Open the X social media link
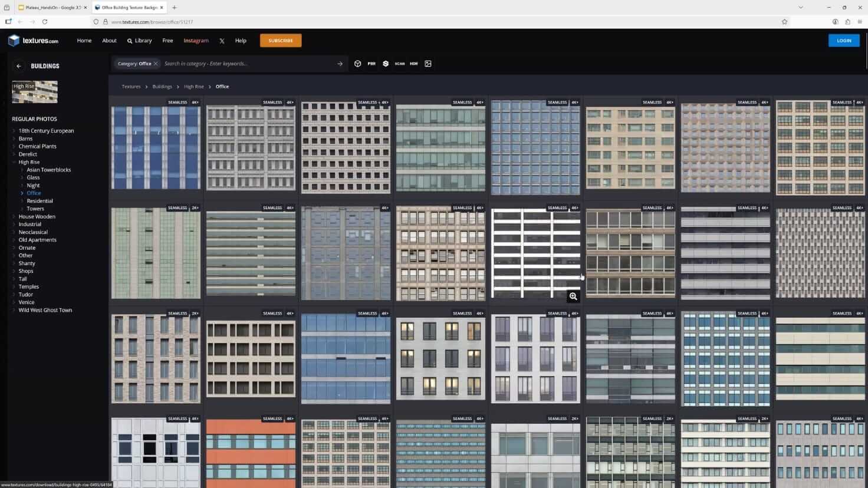Screen dimensions: 868x488 pos(222,41)
